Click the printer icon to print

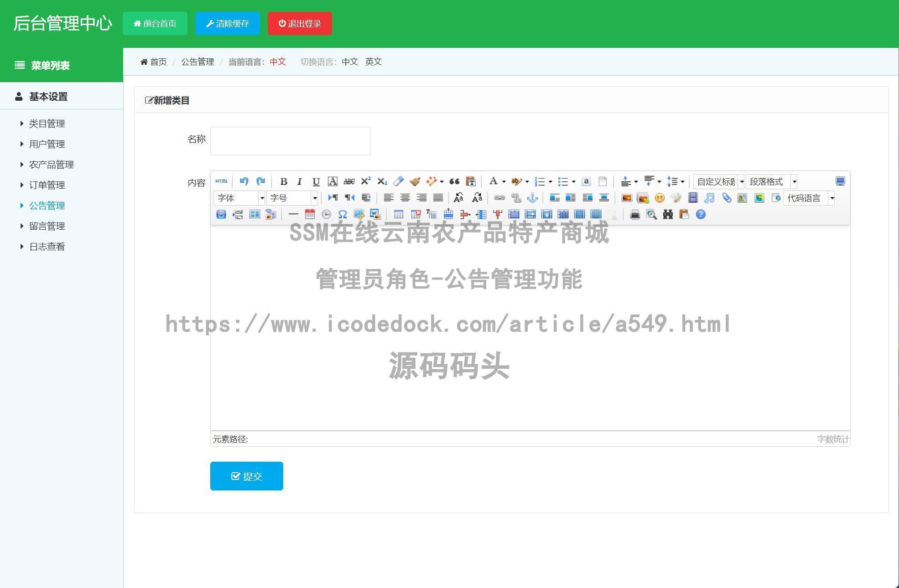pyautogui.click(x=634, y=214)
